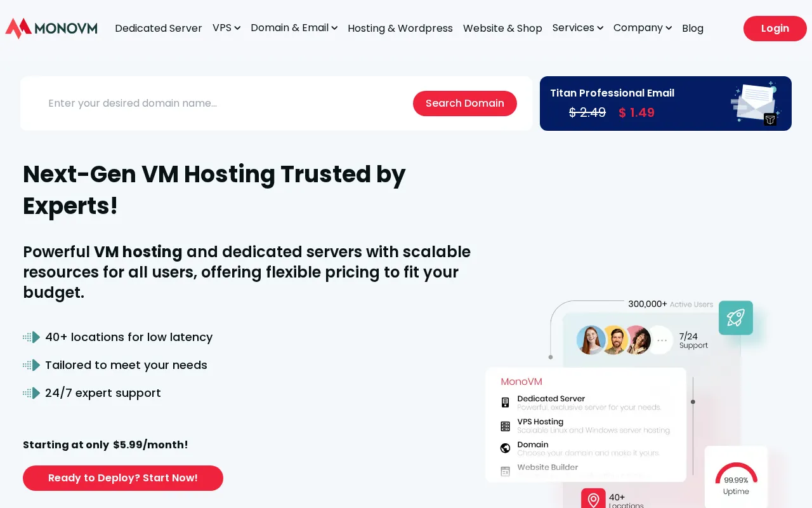Click the woman's avatar in Active Users
Screen dimensions: 812x508
(591, 340)
